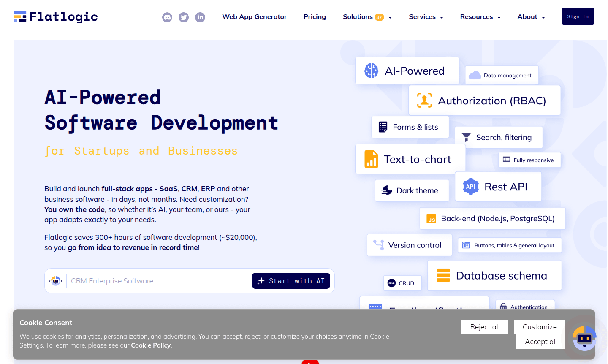Select the Database schema icon
The image size is (608, 364).
point(443,275)
